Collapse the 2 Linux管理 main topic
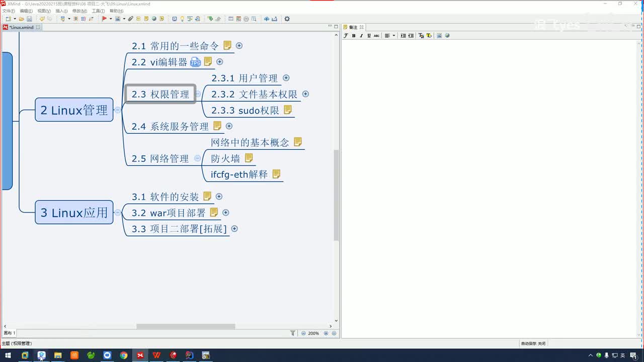The width and height of the screenshot is (644, 362). [117, 110]
